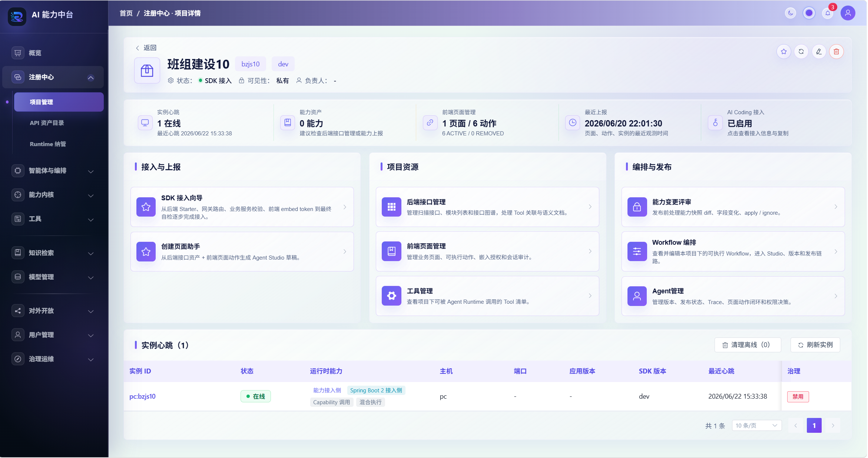Expand 知识检索 sidebar group
Image resolution: width=868 pixels, height=458 pixels.
(53, 253)
